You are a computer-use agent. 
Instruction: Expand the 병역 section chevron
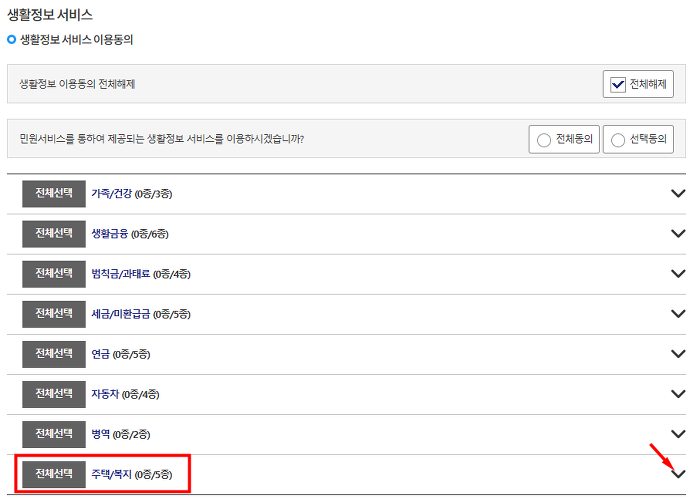coord(678,434)
